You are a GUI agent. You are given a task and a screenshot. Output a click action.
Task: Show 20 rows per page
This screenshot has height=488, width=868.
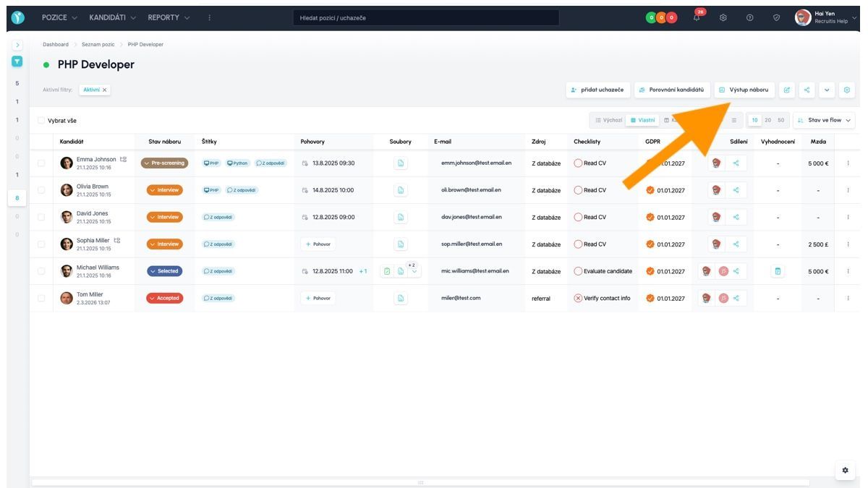pyautogui.click(x=767, y=120)
